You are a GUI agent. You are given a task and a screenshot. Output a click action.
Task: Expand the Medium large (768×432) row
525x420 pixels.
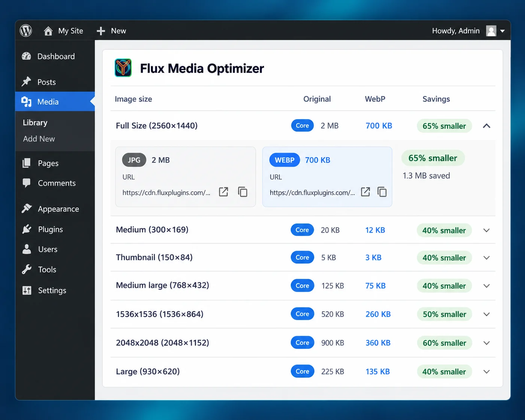(486, 286)
